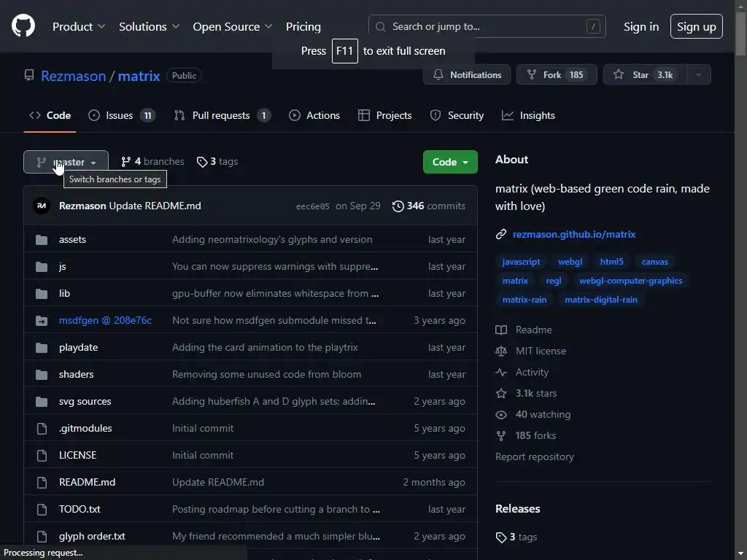Viewport: 747px width, 560px height.
Task: Click the fork icon in Fork button
Action: (x=532, y=75)
